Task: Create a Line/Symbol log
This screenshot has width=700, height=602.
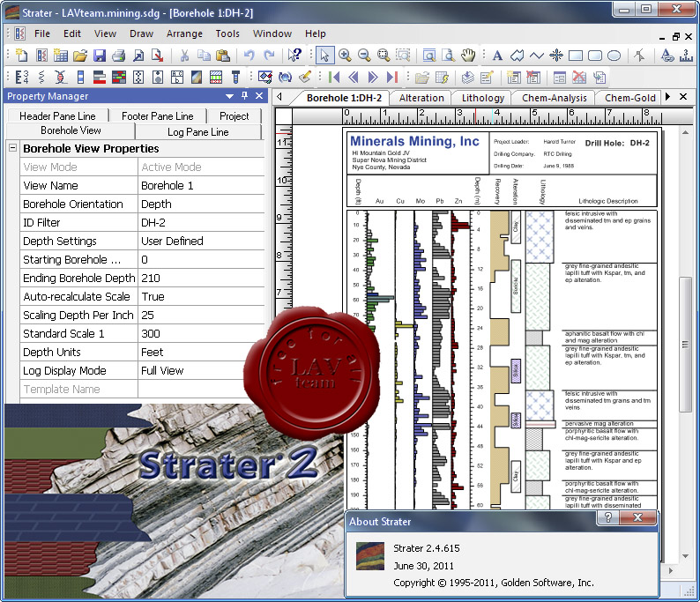Action: click(x=41, y=78)
